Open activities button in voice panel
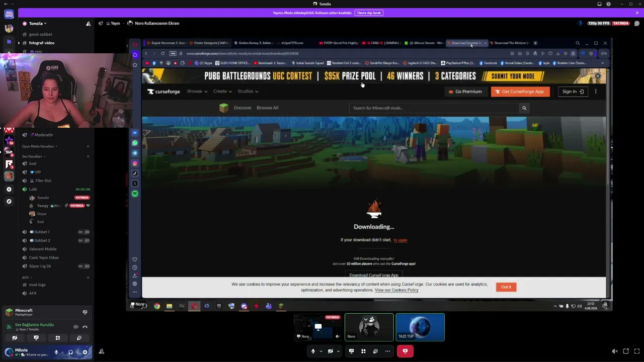 coord(58,338)
